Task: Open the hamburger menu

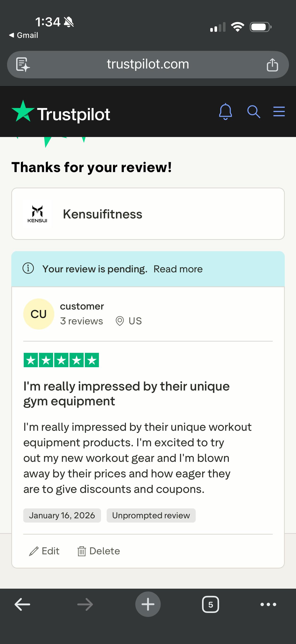Action: coord(279,112)
